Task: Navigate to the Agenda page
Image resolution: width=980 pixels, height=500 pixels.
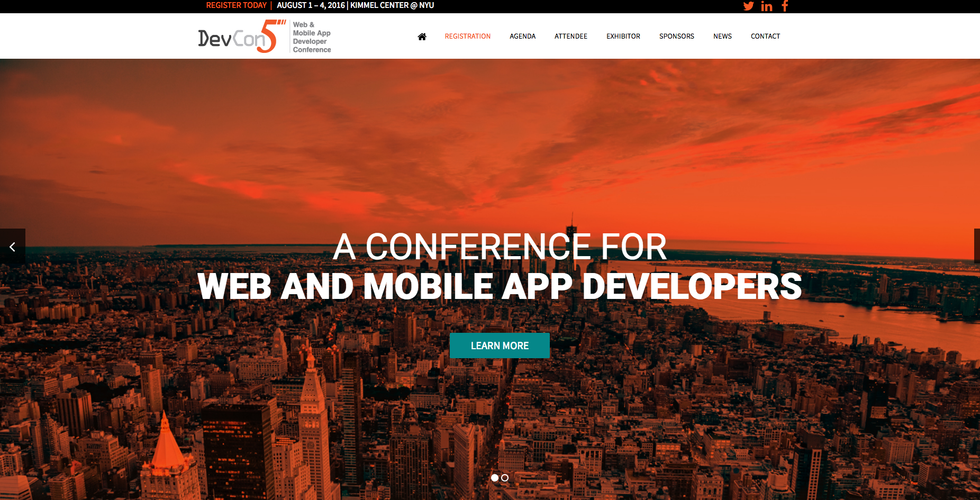Action: click(x=522, y=37)
